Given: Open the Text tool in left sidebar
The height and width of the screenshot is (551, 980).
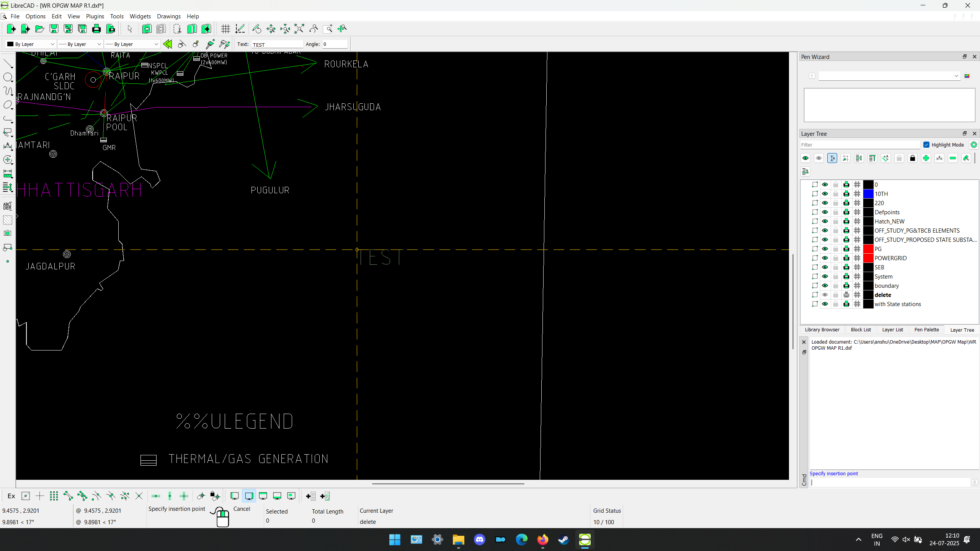Looking at the screenshot, I should (x=8, y=206).
